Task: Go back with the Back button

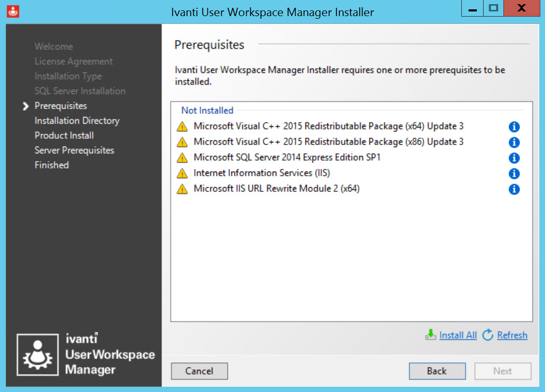Action: pos(437,371)
